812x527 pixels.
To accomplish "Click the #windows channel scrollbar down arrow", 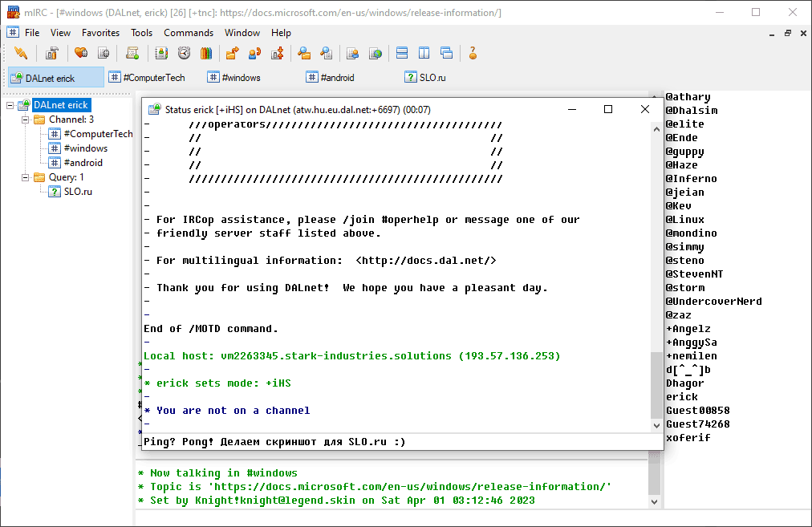I will point(655,501).
